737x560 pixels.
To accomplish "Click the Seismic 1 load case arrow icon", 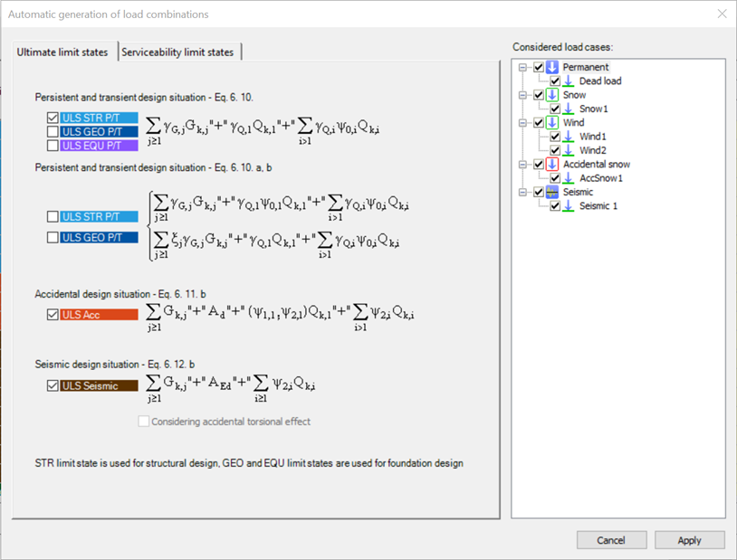I will [569, 205].
